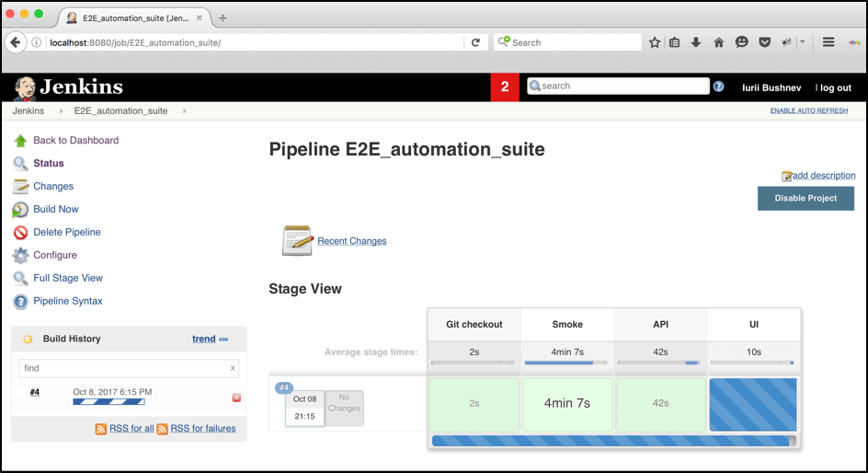Reload the page with refresh icon
The image size is (868, 473).
pos(475,42)
